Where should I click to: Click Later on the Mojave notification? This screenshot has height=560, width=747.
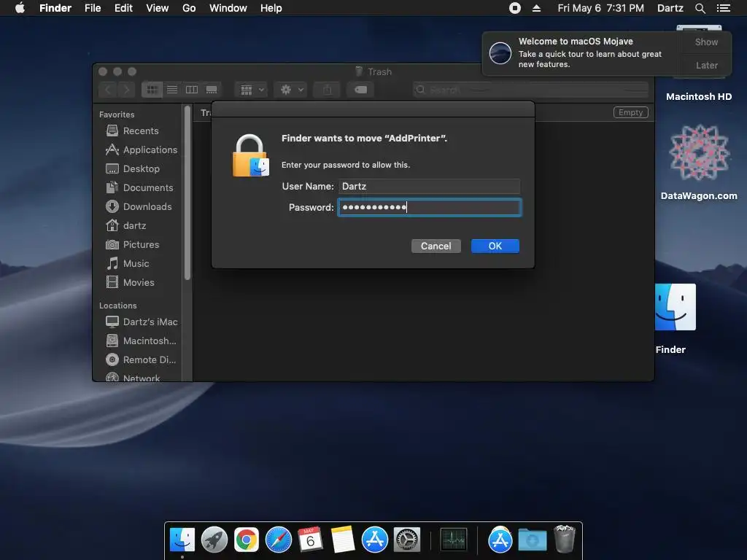click(x=706, y=65)
